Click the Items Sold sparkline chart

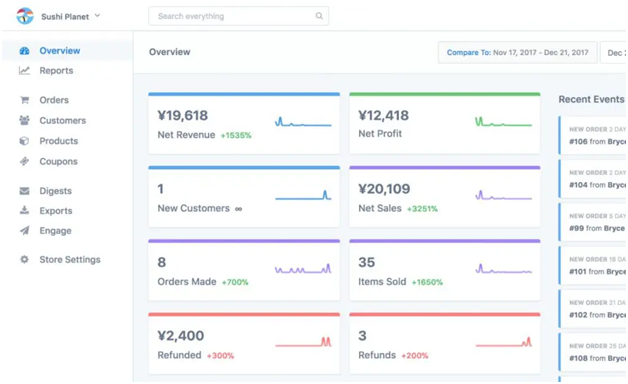point(503,269)
